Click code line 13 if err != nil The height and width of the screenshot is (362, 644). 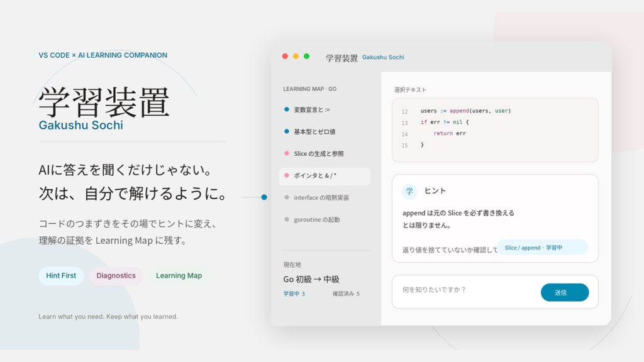click(445, 122)
